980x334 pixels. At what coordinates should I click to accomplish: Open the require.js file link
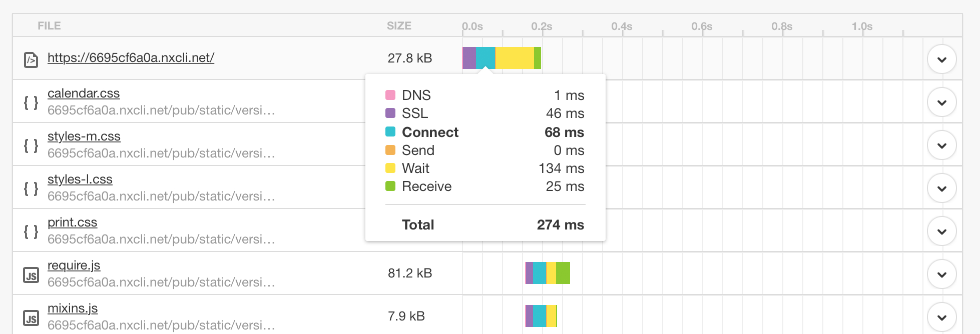point(74,265)
